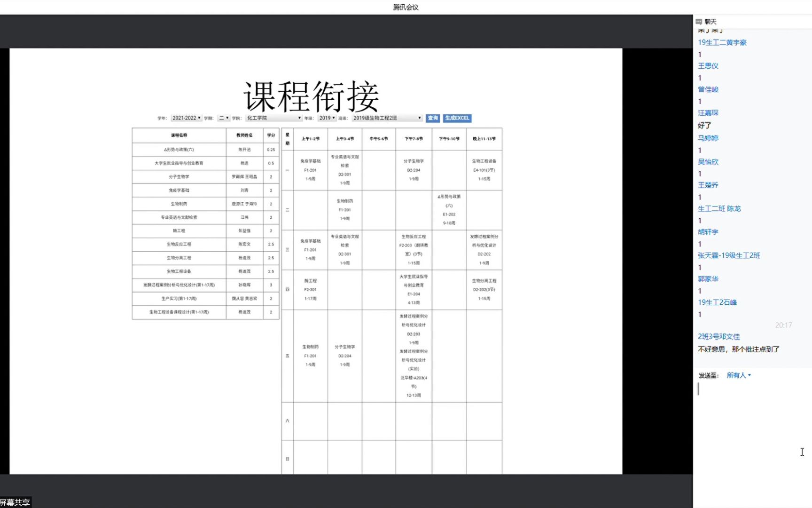The width and height of the screenshot is (812, 508).
Task: Click sender name 胡轩宇 in chat
Action: [708, 232]
